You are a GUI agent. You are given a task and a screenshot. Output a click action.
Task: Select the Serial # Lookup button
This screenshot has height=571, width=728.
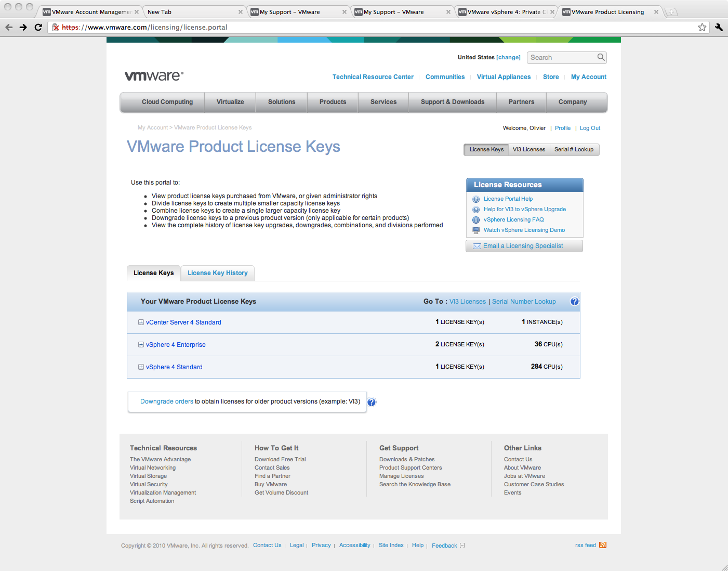coord(574,149)
